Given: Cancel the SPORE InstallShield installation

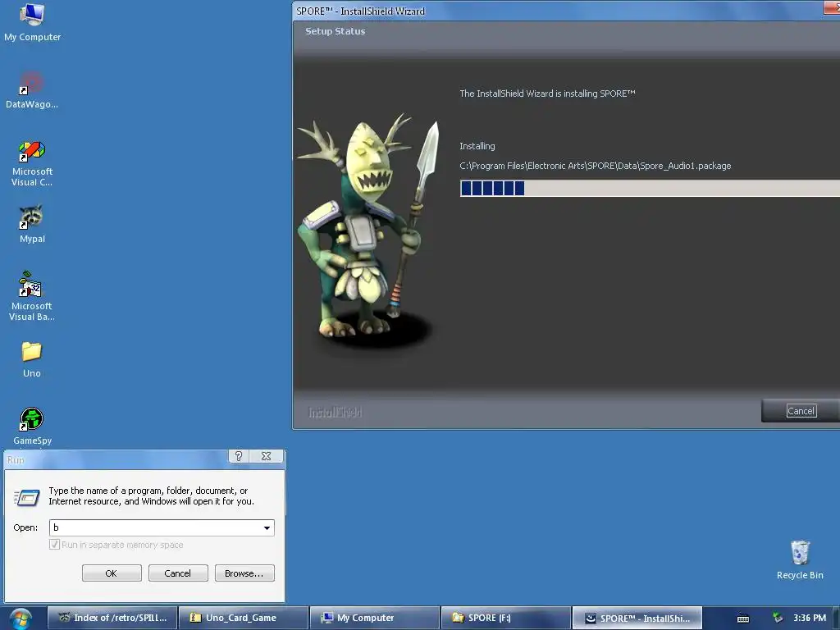Looking at the screenshot, I should click(801, 411).
